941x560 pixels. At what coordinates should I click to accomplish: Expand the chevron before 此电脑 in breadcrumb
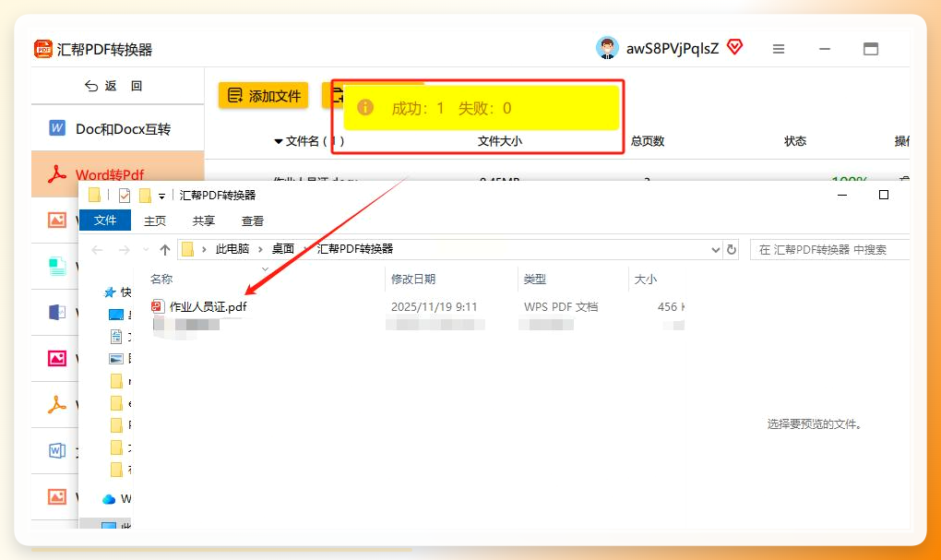204,249
